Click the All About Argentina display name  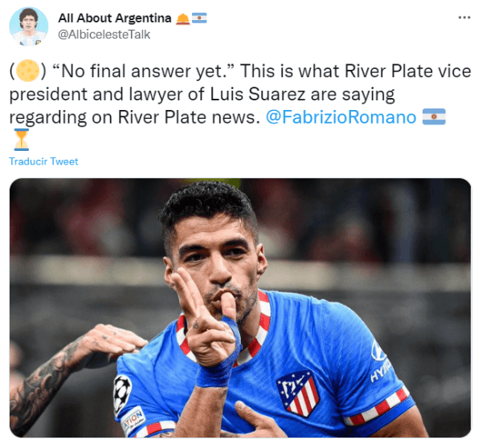[x=115, y=18]
